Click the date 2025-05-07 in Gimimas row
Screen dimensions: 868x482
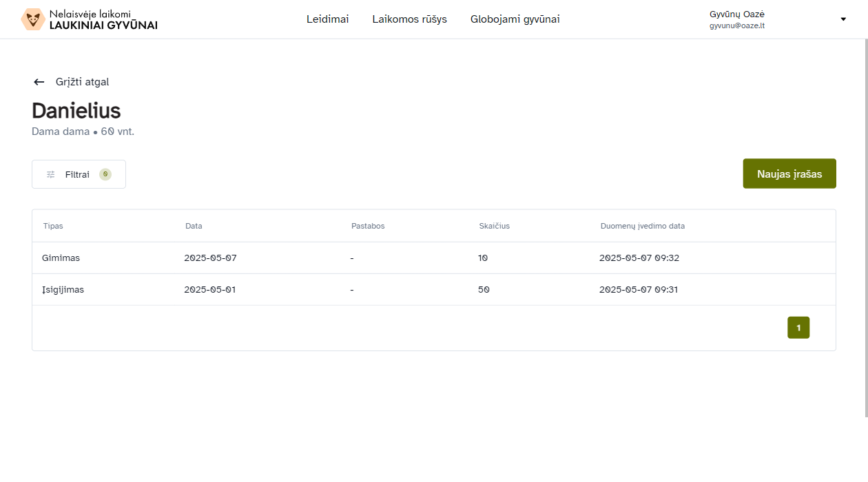210,258
